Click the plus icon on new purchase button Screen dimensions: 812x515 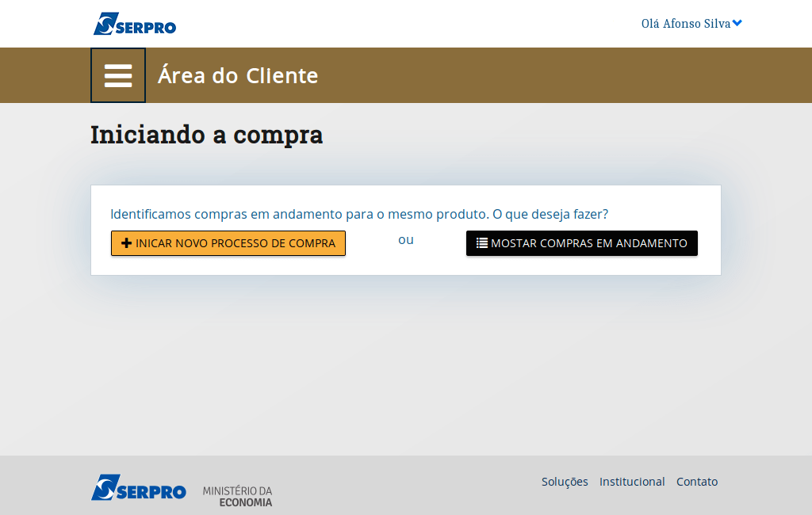[126, 243]
